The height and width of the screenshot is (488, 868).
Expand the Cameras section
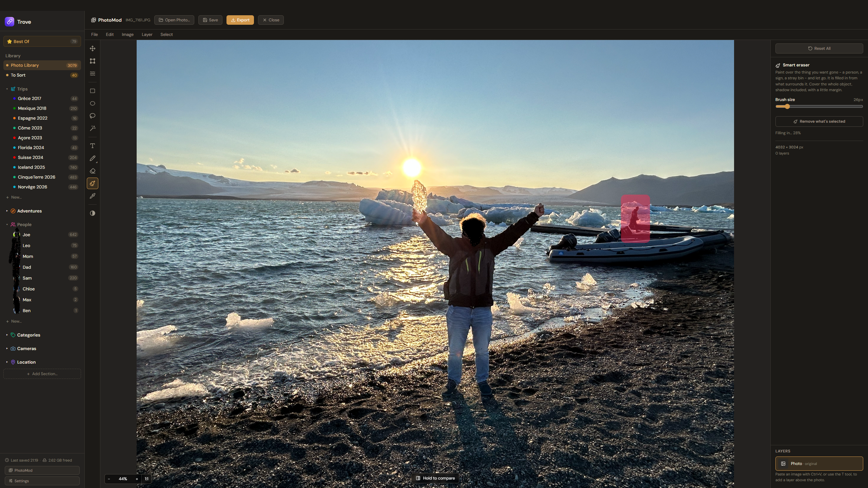click(x=7, y=348)
